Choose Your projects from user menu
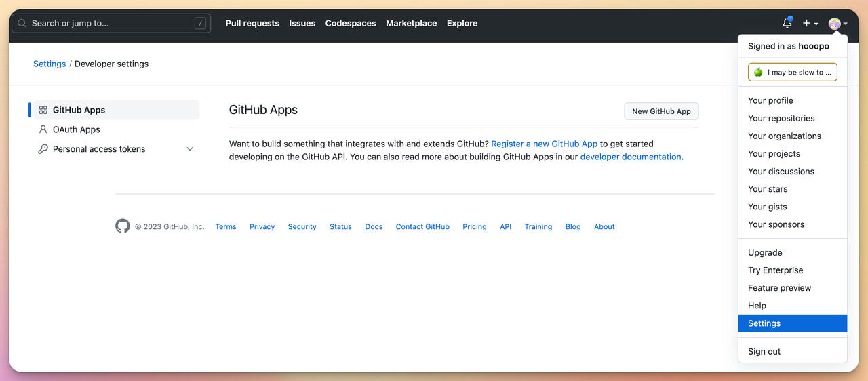Viewport: 868px width, 381px height. 793,153
